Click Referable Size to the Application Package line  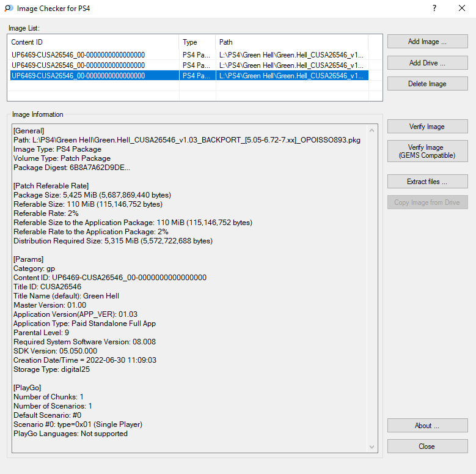133,223
